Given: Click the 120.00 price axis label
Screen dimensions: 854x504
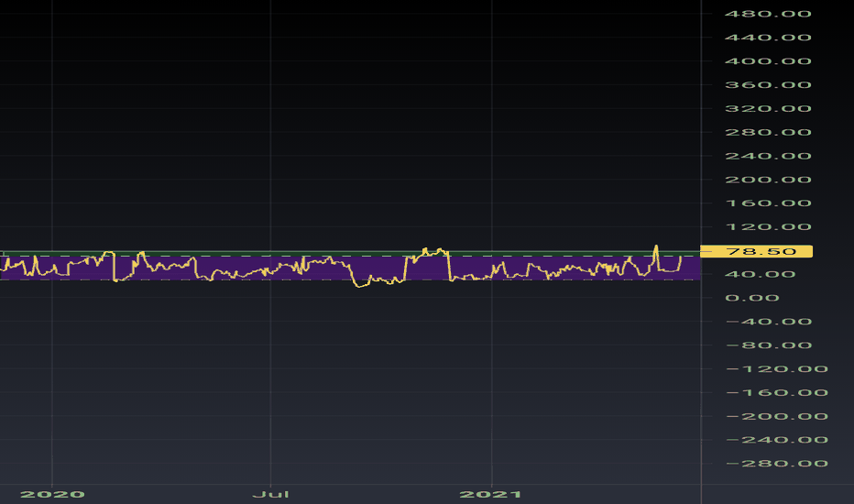Looking at the screenshot, I should point(768,226).
